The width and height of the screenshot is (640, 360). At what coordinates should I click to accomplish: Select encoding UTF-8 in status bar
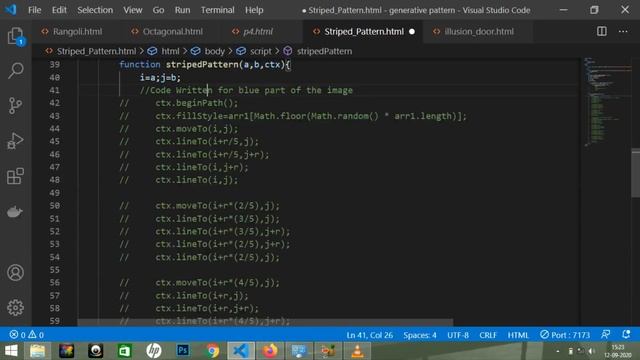pyautogui.click(x=458, y=335)
